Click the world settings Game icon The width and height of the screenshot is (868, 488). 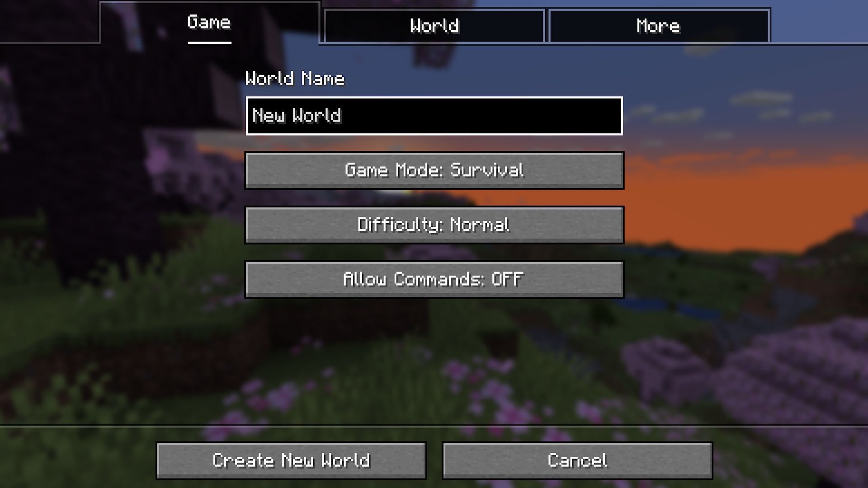209,24
